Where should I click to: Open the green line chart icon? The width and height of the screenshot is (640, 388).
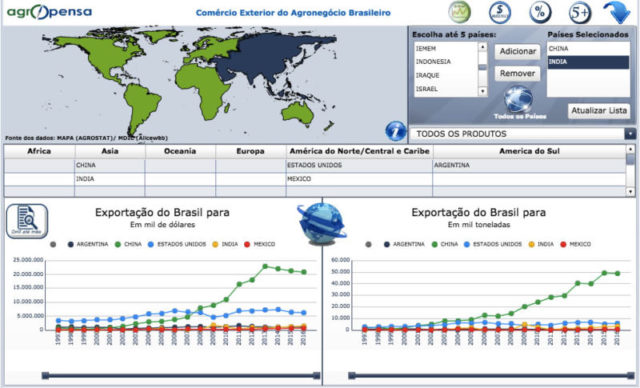[x=459, y=12]
